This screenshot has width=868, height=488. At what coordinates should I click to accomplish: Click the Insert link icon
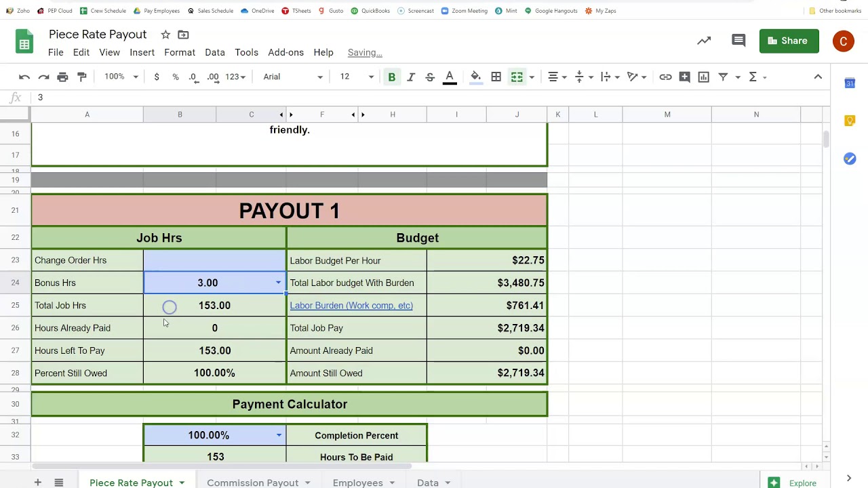(x=665, y=77)
